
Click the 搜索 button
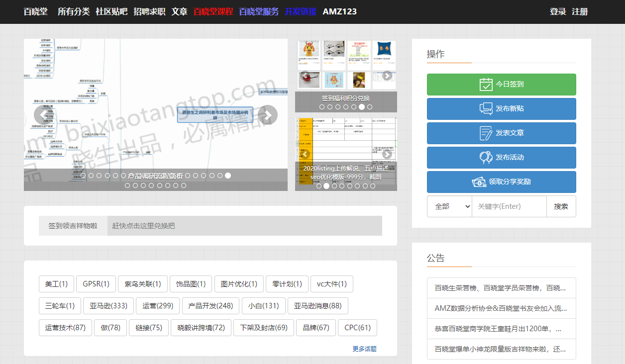(561, 206)
